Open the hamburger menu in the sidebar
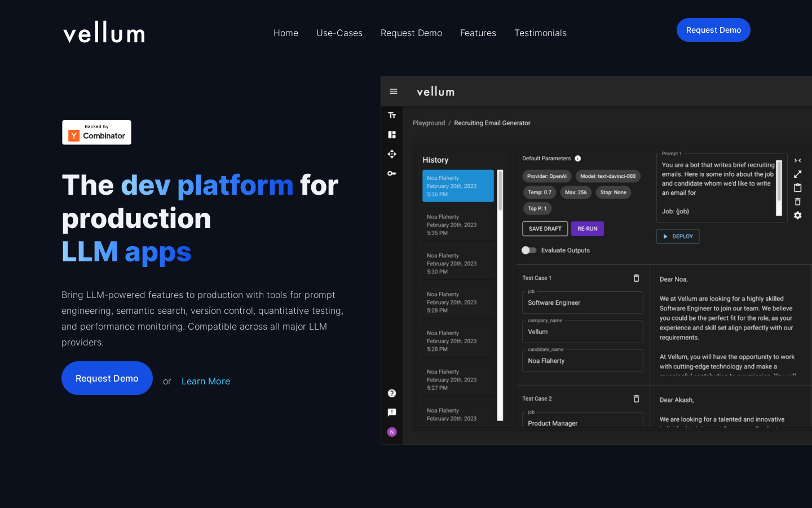 click(x=393, y=91)
